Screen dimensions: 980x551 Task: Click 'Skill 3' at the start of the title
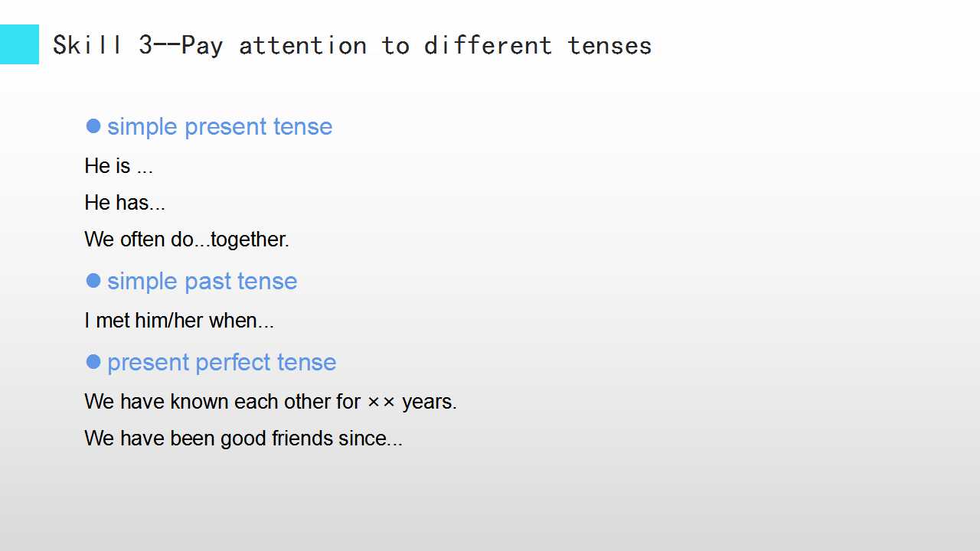pos(103,45)
